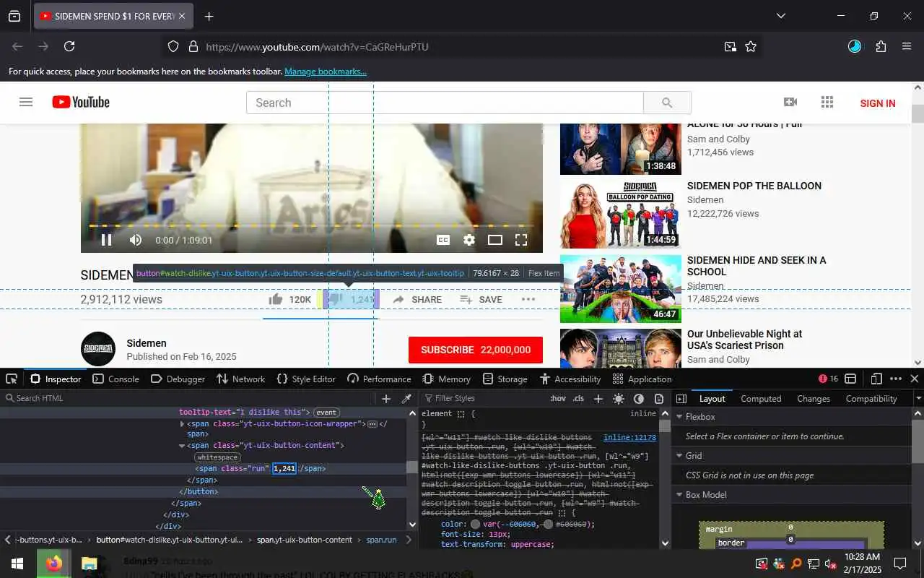Open the DevTools customize ellipsis menu

click(x=896, y=379)
